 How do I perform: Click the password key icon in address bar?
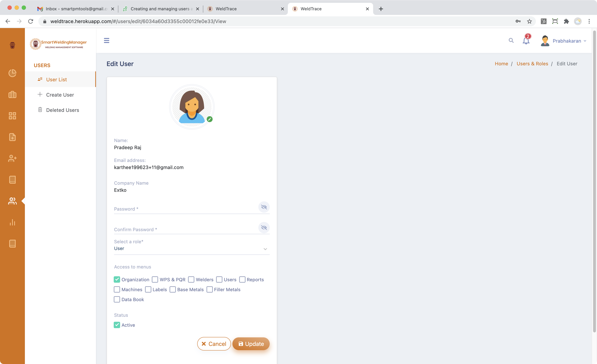(x=518, y=21)
